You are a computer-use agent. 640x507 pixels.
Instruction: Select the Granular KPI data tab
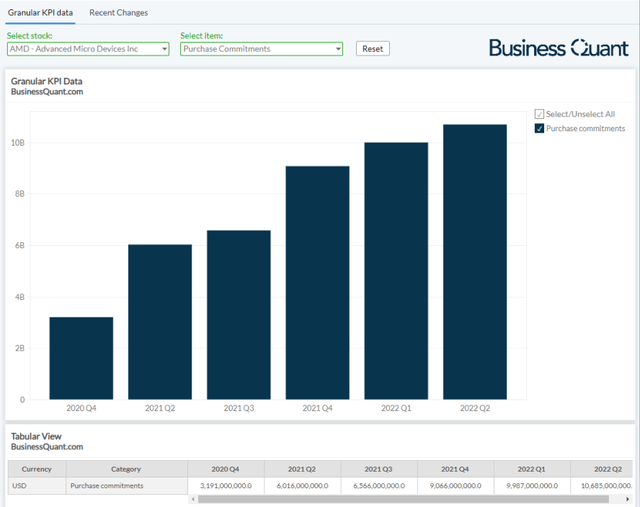pyautogui.click(x=41, y=13)
